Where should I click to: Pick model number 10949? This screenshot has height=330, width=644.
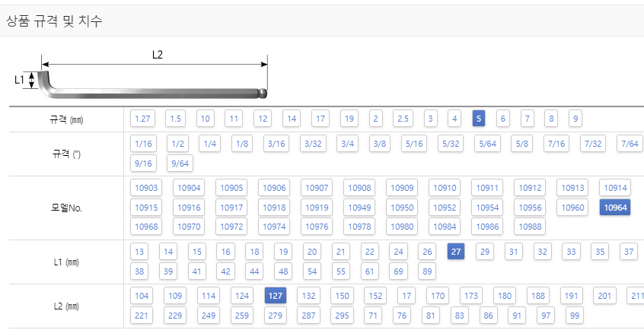359,208
